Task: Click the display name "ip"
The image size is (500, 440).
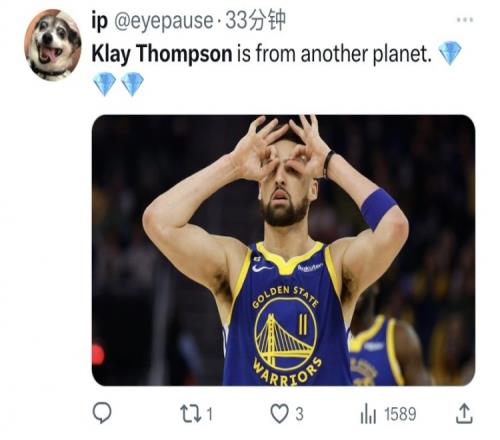Action: tap(99, 21)
